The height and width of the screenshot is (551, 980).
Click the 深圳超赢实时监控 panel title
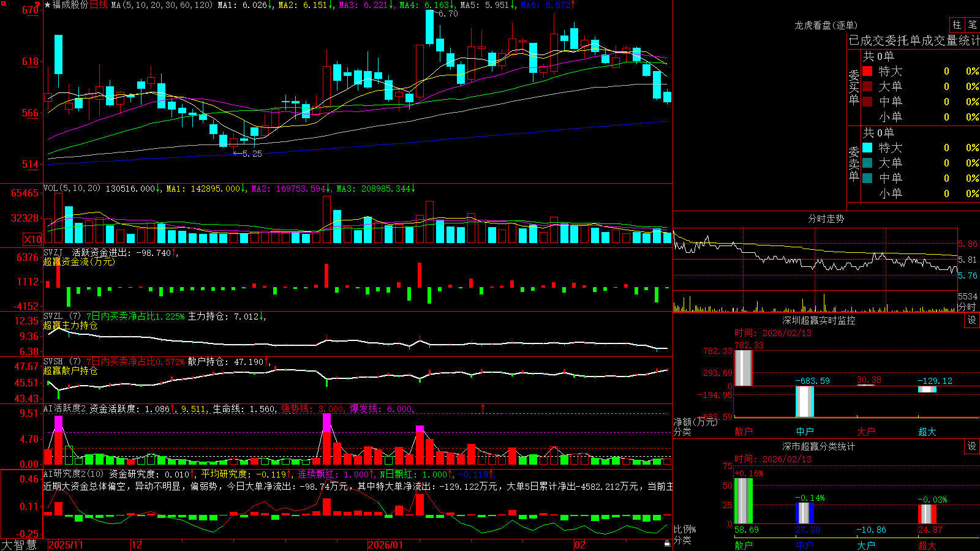tap(818, 320)
